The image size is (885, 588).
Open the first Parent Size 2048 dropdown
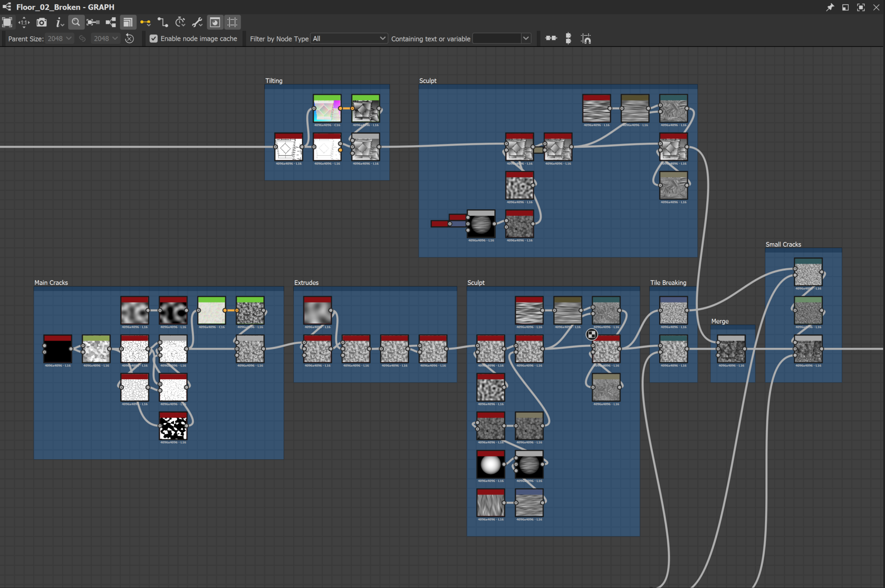tap(59, 38)
